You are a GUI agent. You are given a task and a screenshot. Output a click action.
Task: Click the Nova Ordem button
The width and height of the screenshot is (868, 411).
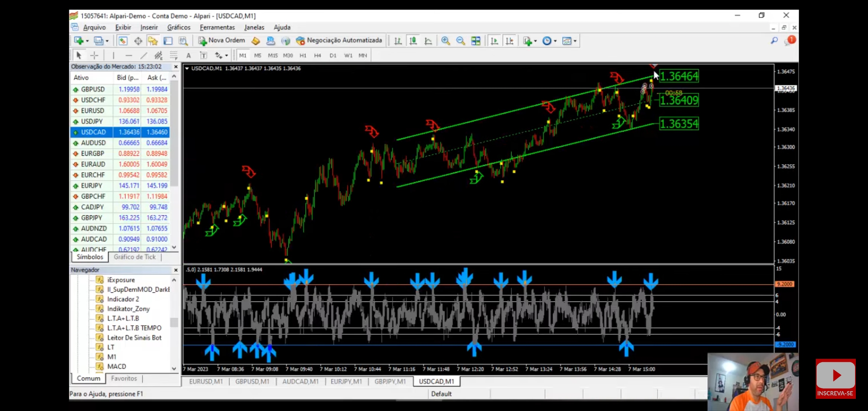pos(222,41)
